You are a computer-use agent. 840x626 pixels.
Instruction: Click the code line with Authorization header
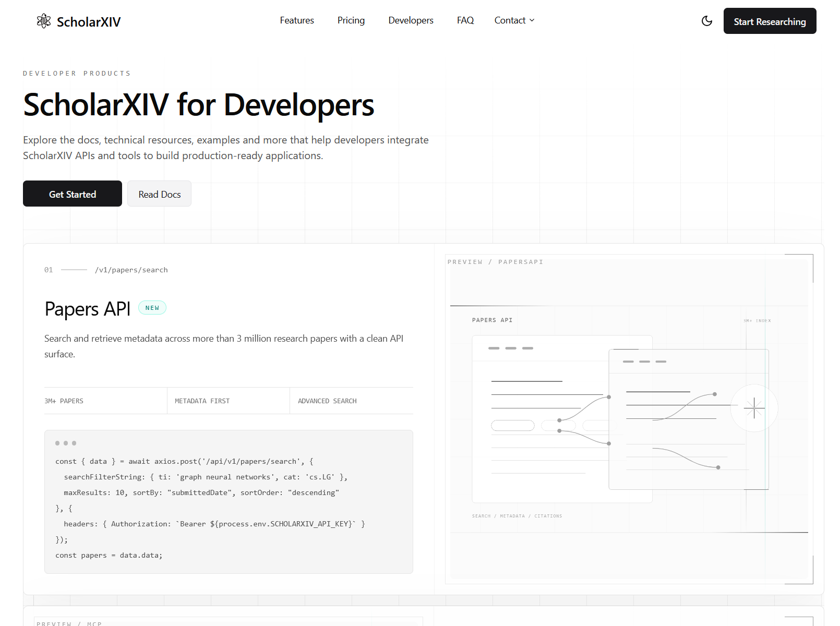coord(214,524)
